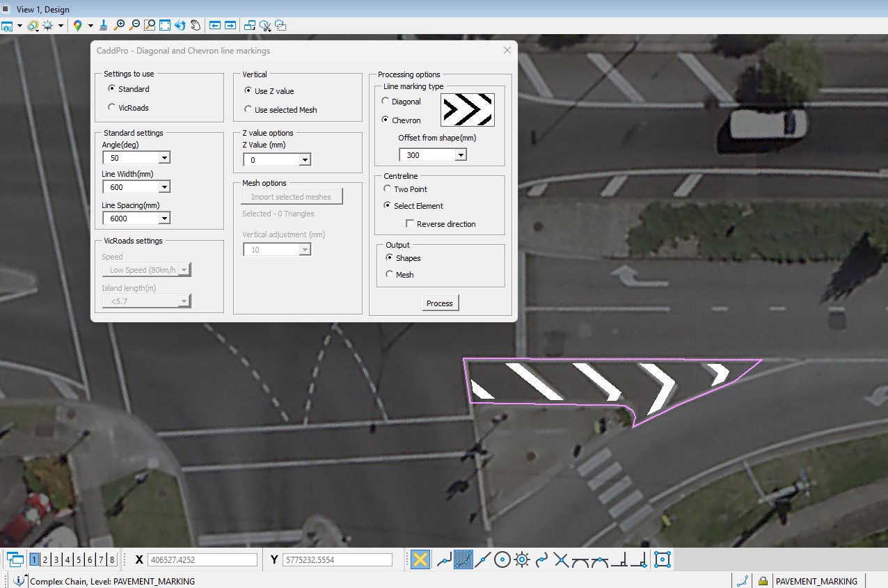This screenshot has width=888, height=588.
Task: Select the VicRoads settings option
Action: coord(110,108)
